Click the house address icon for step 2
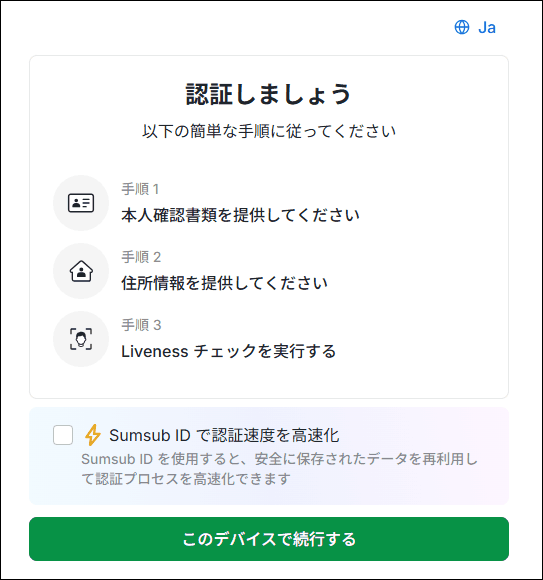543x580 pixels. tap(81, 271)
